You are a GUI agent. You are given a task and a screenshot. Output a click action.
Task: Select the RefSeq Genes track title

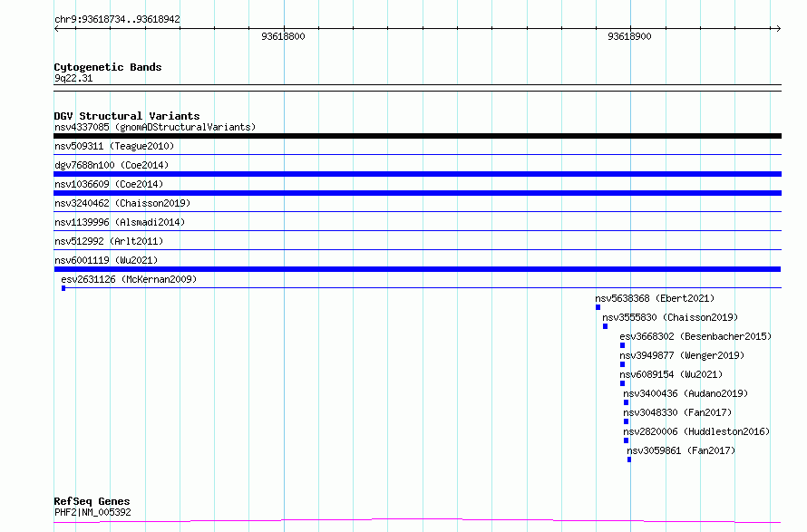[92, 501]
